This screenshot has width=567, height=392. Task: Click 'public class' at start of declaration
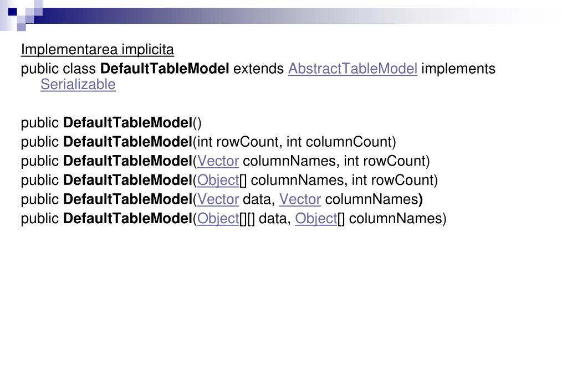[58, 69]
